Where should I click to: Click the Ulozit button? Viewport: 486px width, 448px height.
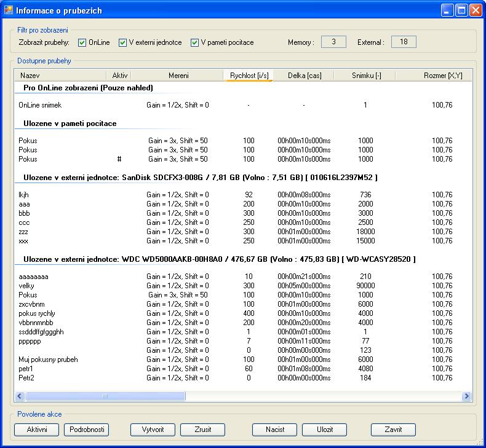pyautogui.click(x=325, y=430)
